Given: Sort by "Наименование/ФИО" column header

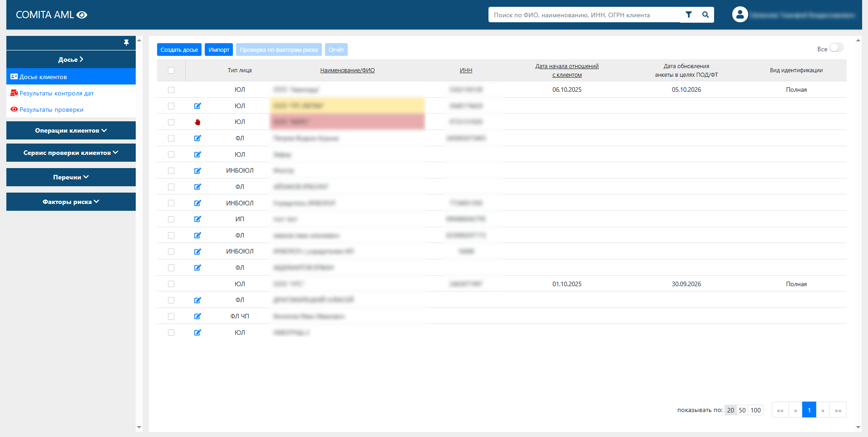Looking at the screenshot, I should [347, 70].
